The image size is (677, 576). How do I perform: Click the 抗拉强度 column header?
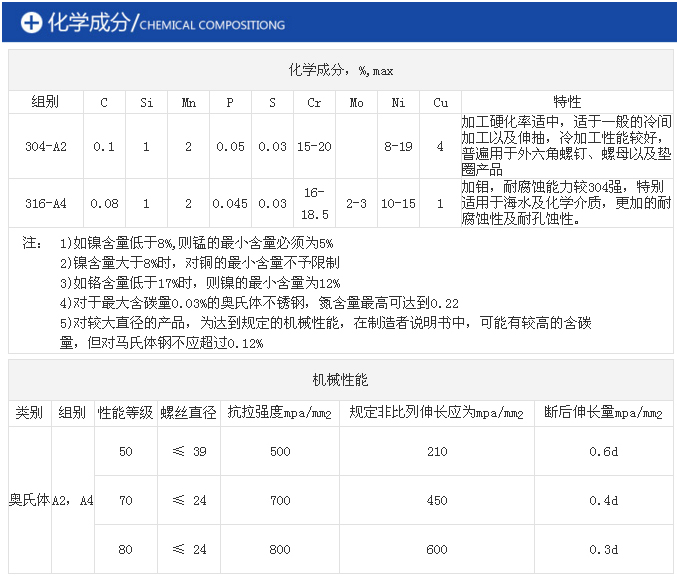(279, 412)
